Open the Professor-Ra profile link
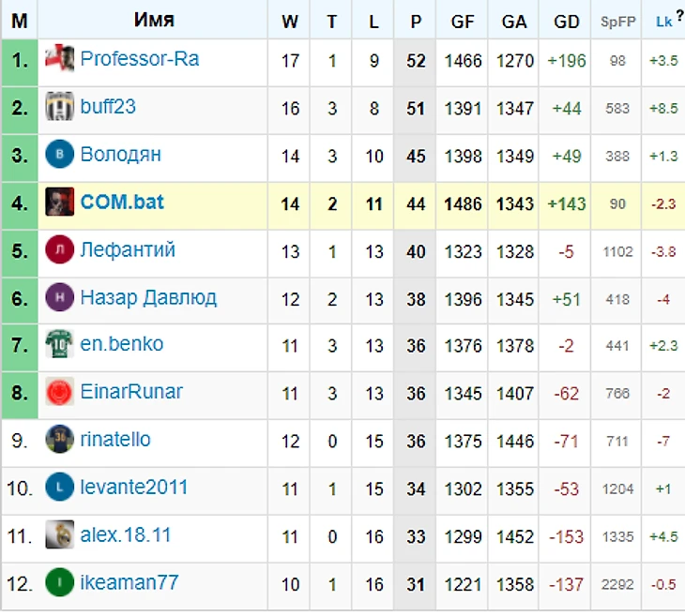This screenshot has height=616, width=685. pos(140,59)
